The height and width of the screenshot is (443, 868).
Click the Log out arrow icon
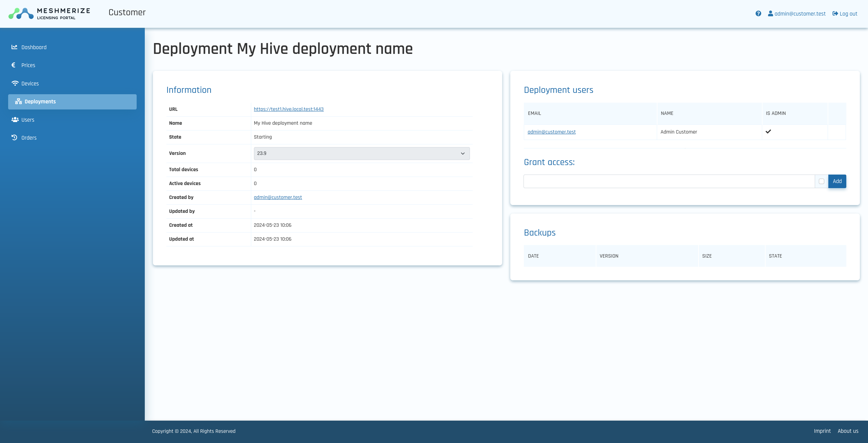point(835,14)
